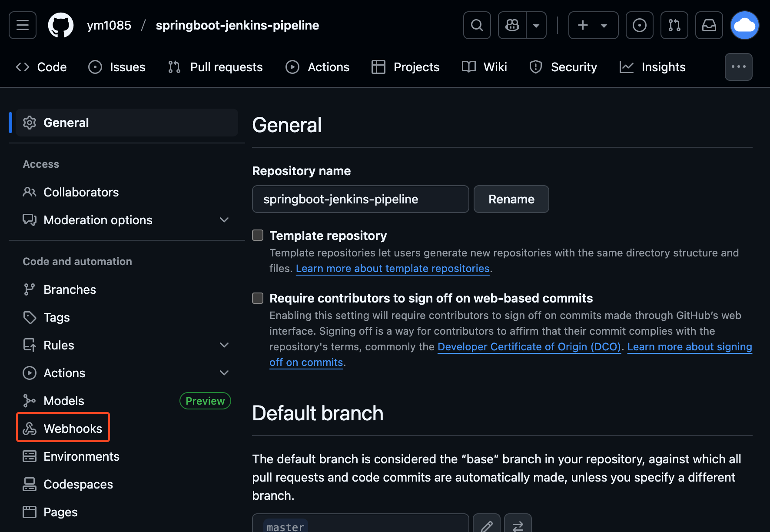Image resolution: width=770 pixels, height=532 pixels.
Task: Open the Wiki tab
Action: tap(485, 67)
